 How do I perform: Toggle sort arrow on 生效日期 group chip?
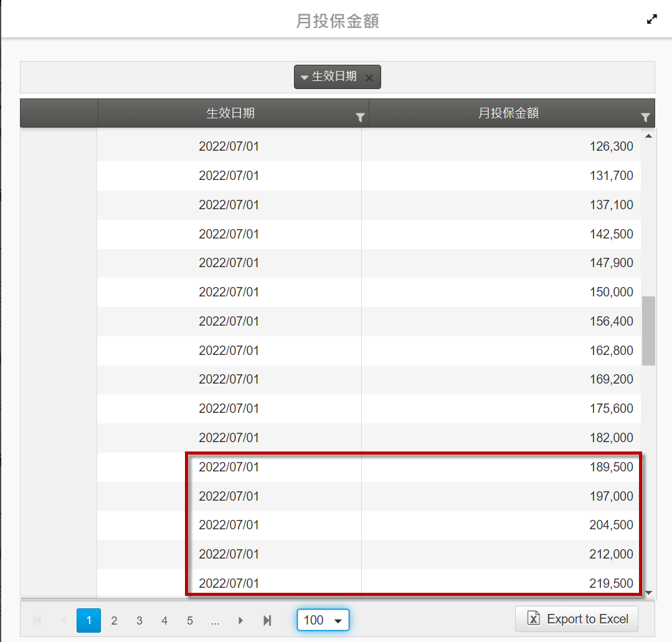click(305, 77)
